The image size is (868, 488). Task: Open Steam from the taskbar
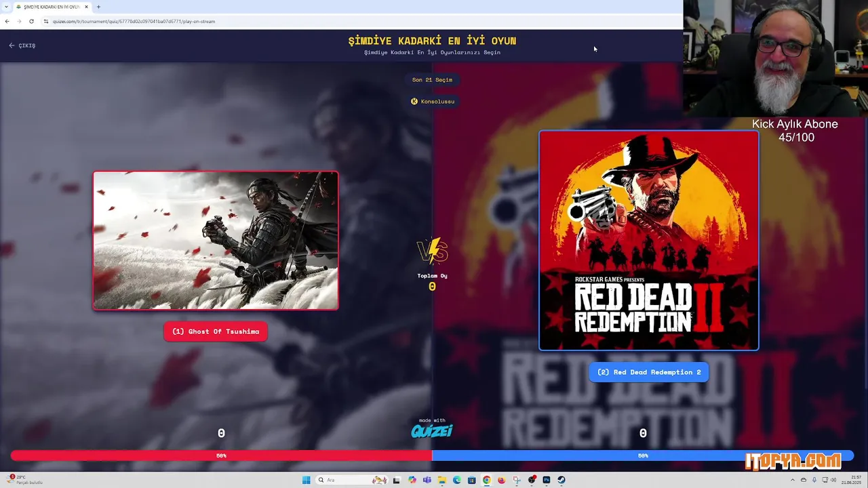click(561, 480)
